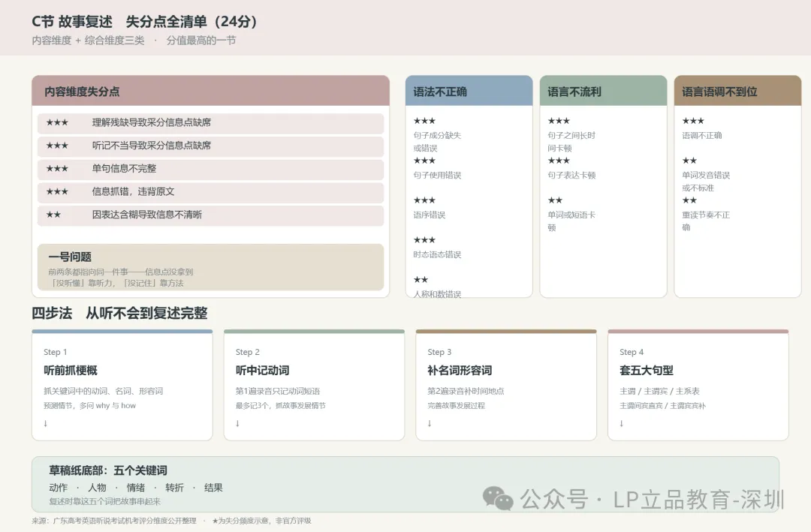Screen dimensions: 811x532
Task: Click the keyword 动作
Action: 59,488
